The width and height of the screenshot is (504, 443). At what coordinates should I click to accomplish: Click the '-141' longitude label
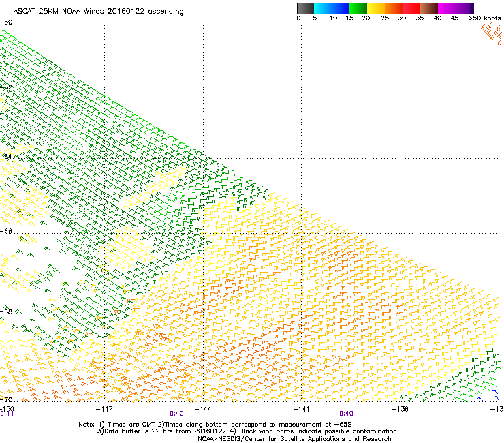302,409
